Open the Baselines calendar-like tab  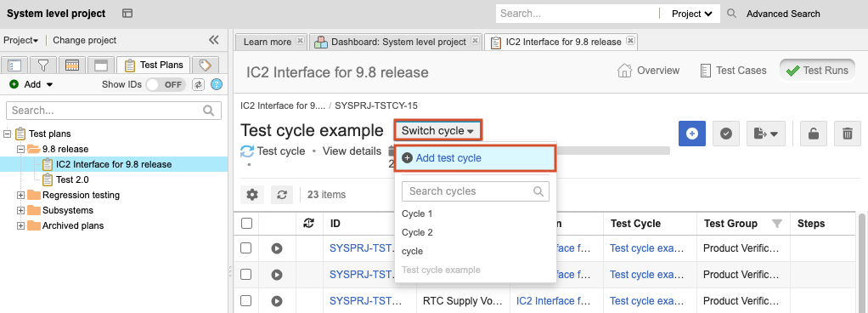click(x=72, y=65)
